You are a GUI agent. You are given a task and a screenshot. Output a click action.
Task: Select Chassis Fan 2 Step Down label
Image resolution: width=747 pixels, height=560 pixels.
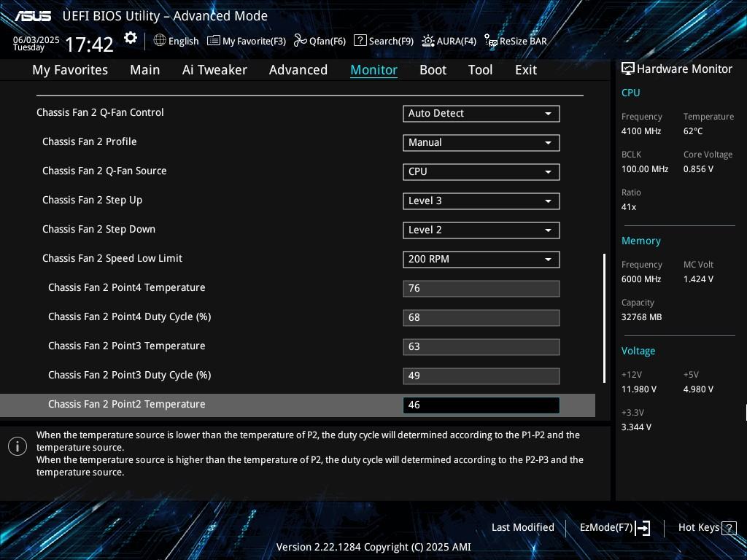pos(98,230)
